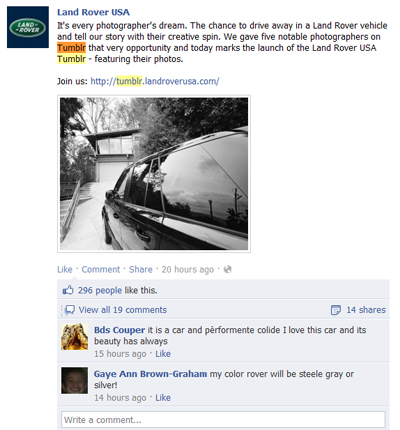Click the shares note icon
Viewport: 400px width, 430px height.
[x=336, y=310]
